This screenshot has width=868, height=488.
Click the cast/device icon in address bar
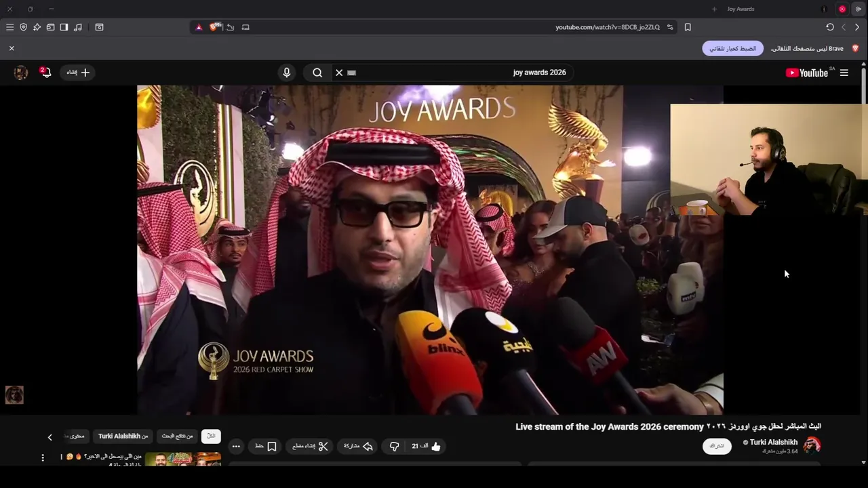(x=245, y=27)
